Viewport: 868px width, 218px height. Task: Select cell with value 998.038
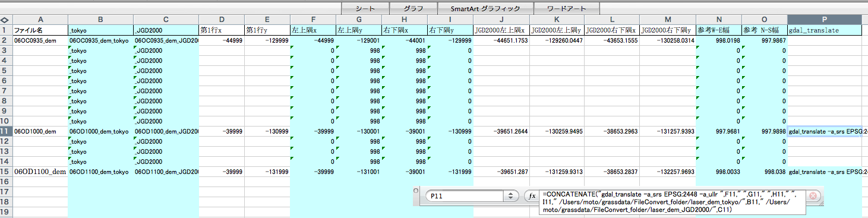pos(764,171)
